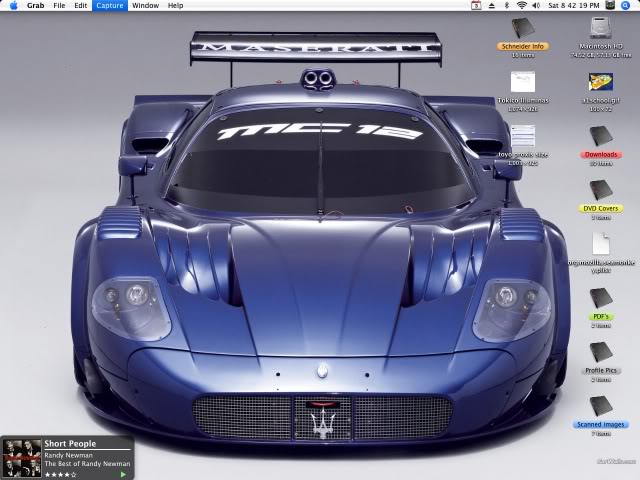Select the Downloads folder icon
This screenshot has height=480, width=640.
click(601, 136)
